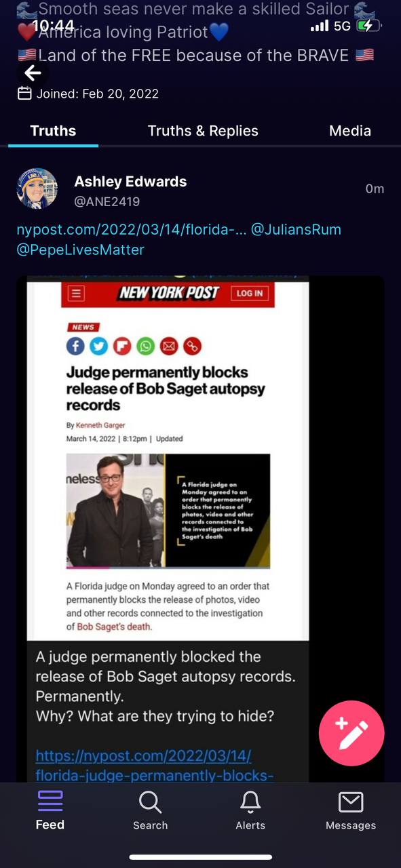Tap the back arrow button
This screenshot has width=401, height=868.
point(33,73)
